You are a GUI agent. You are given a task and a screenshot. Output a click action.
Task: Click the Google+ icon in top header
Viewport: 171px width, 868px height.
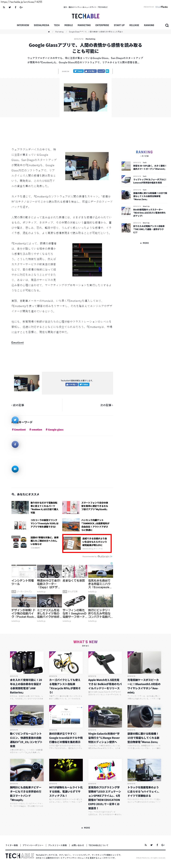(x=21, y=7)
